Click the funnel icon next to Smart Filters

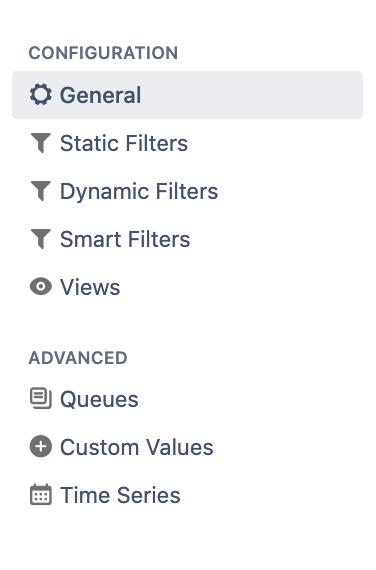point(40,239)
